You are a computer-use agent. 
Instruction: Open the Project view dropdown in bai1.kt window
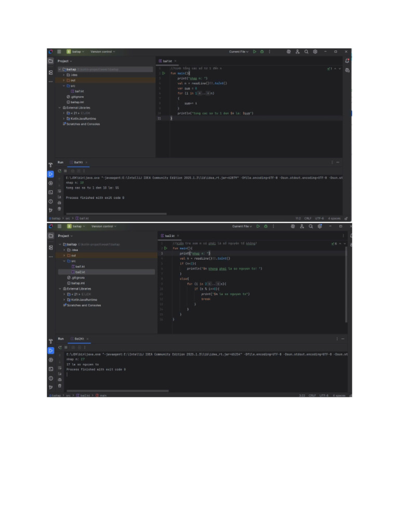[64, 61]
